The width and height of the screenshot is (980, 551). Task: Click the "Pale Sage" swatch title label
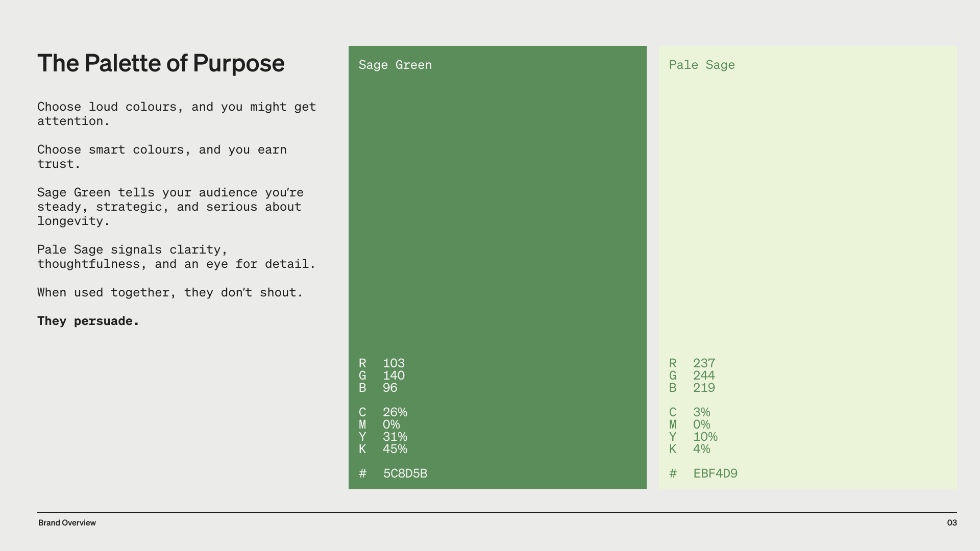(702, 65)
